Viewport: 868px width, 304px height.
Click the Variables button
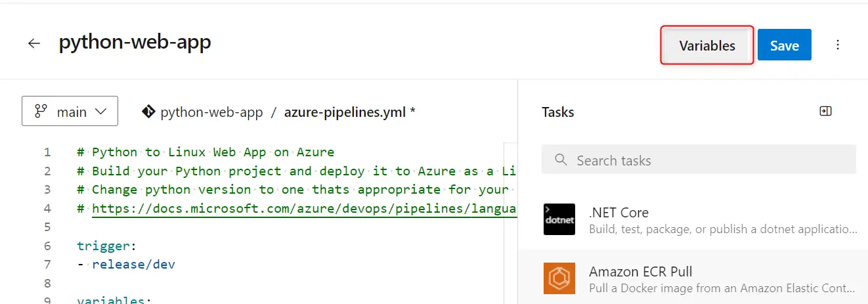[x=707, y=45]
